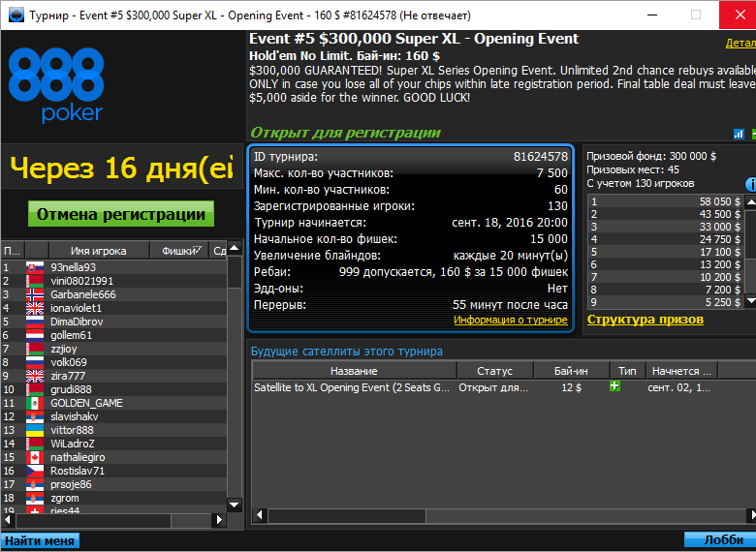Viewport: 756px width, 552px height.
Task: Select player name Rostislav71
Action: [78, 471]
